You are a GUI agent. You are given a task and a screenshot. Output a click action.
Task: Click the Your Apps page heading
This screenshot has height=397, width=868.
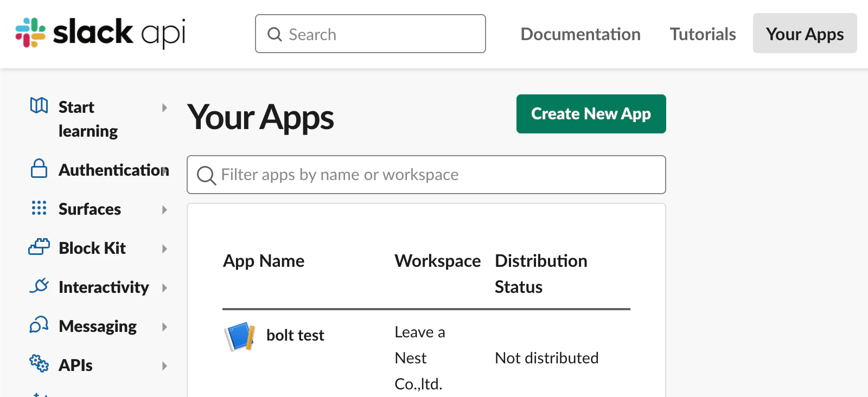(260, 118)
